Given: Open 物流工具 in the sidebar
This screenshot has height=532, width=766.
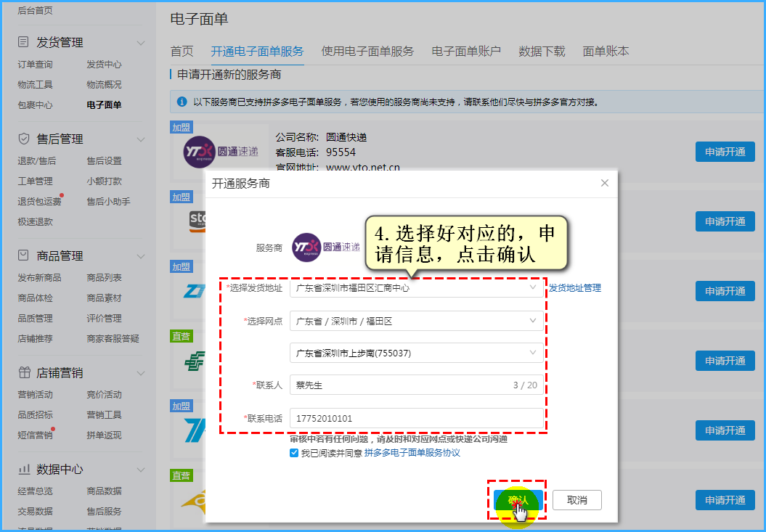Looking at the screenshot, I should 35,84.
